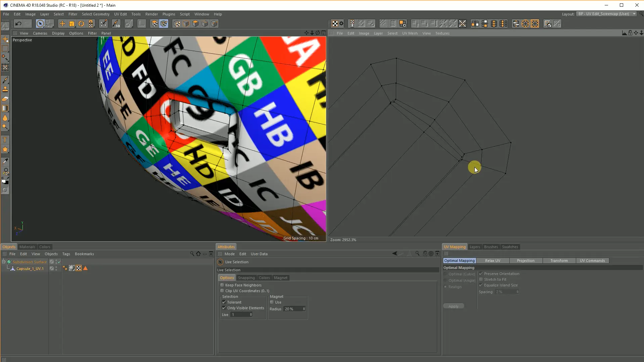This screenshot has width=644, height=362.
Task: Switch to the Relax UV tab
Action: click(x=493, y=261)
